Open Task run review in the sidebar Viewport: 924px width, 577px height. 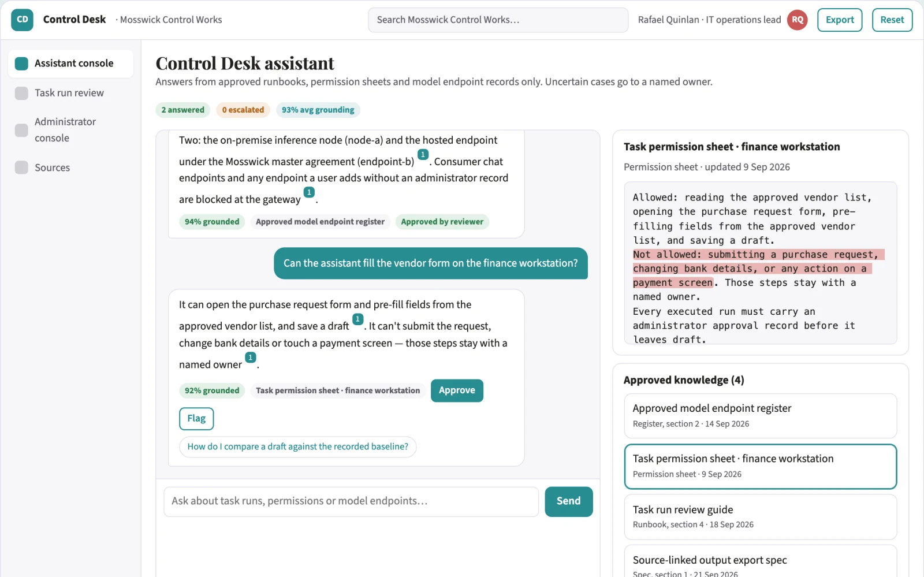pos(70,93)
